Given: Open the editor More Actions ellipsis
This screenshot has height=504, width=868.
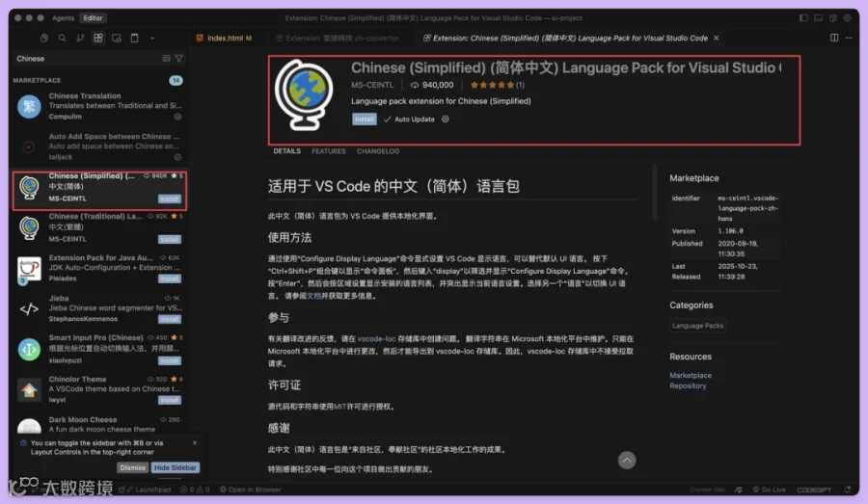Looking at the screenshot, I should click(x=849, y=38).
